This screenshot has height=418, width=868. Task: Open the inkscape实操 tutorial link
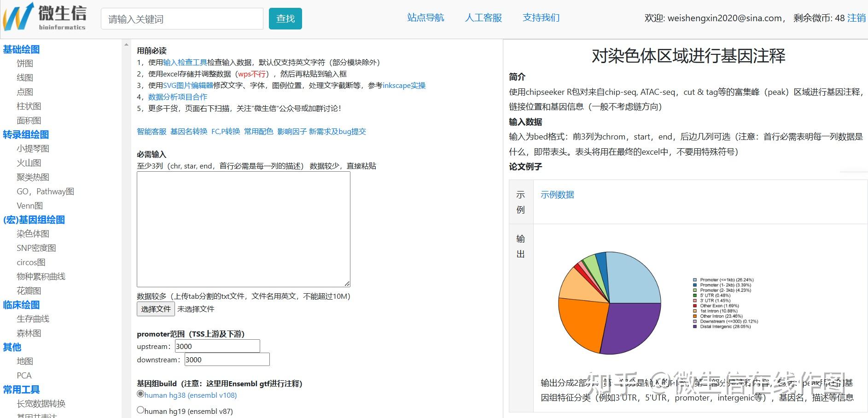click(x=403, y=85)
